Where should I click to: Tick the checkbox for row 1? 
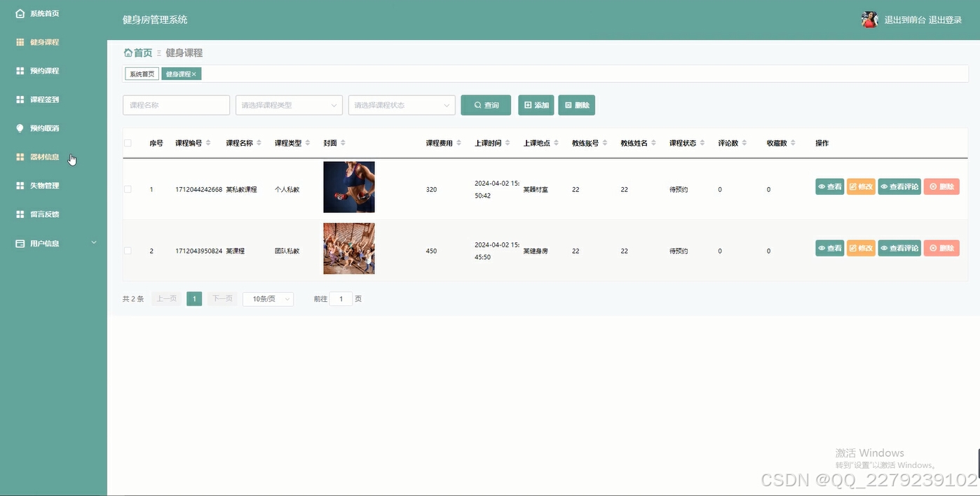coord(127,188)
